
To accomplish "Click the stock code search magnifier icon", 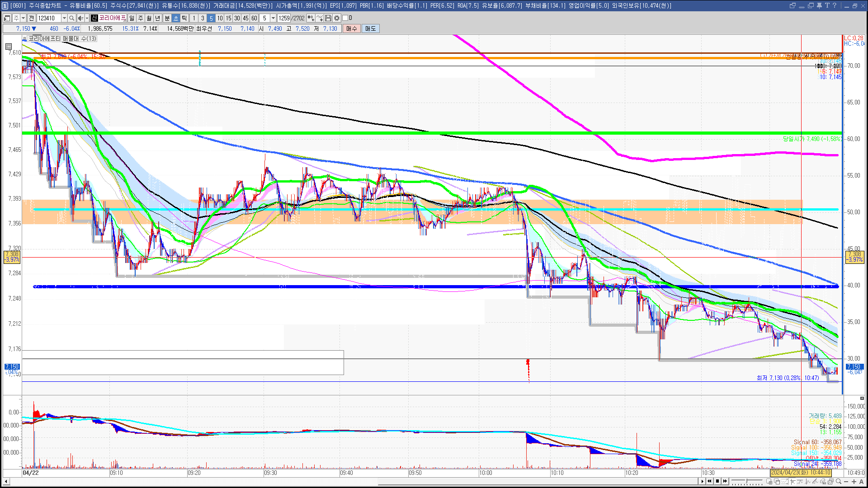I will (72, 18).
